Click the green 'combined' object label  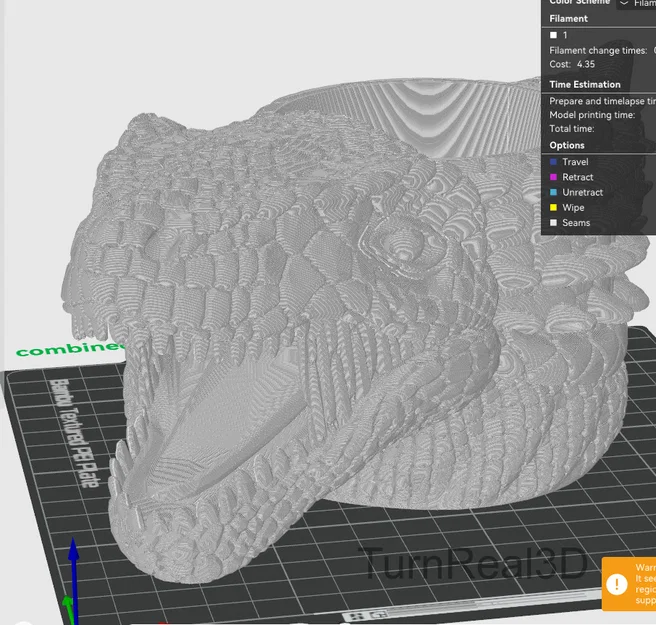(70, 349)
